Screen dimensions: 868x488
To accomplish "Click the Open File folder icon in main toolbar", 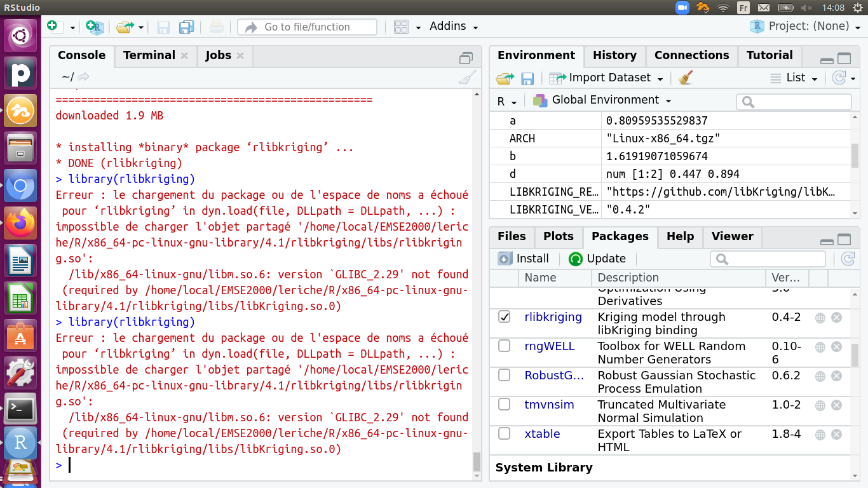I will pos(125,27).
